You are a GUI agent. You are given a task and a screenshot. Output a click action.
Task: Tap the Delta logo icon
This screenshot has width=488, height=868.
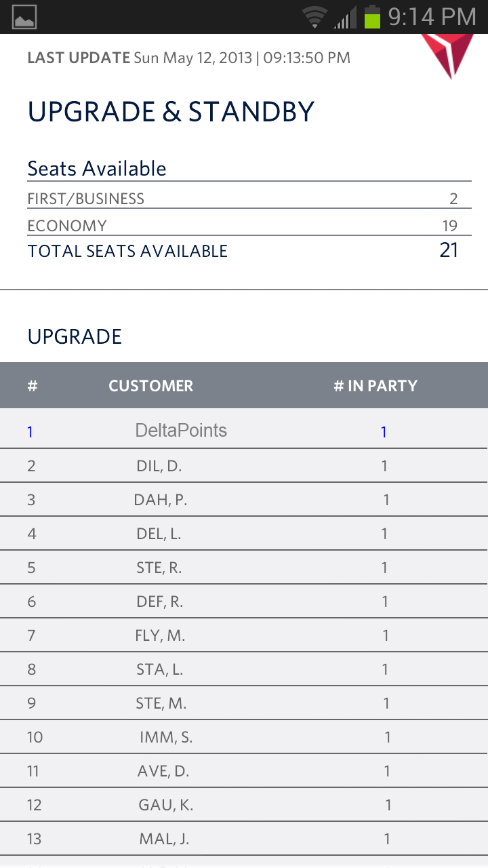click(447, 54)
